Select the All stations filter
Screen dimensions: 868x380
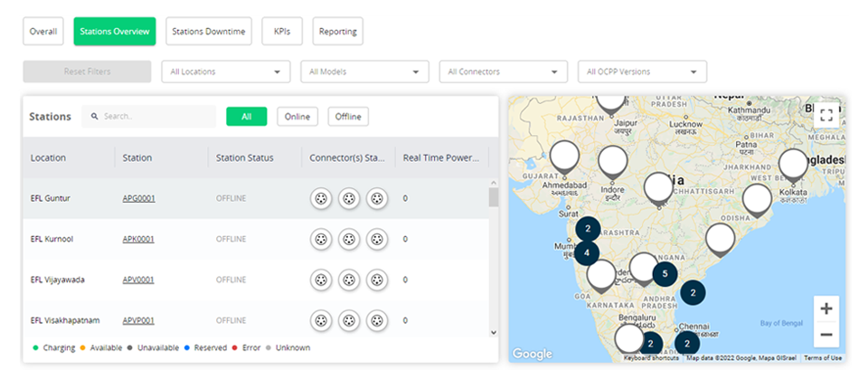coord(246,117)
